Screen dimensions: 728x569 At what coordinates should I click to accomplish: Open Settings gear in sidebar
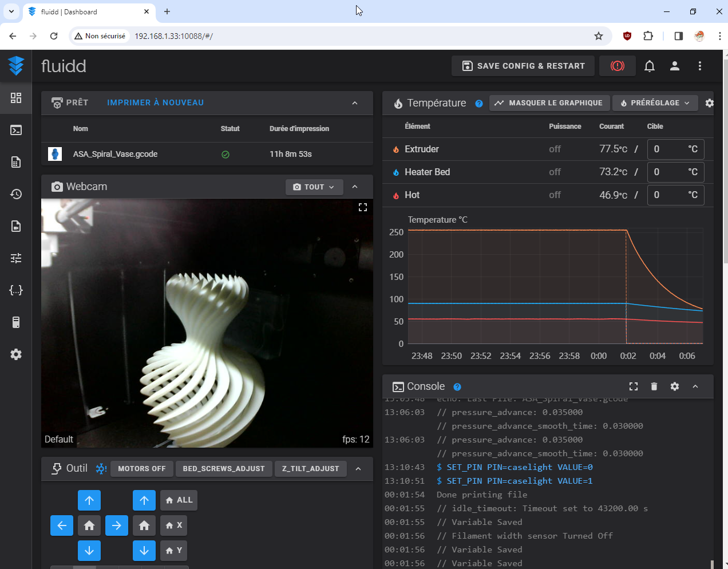pos(16,354)
